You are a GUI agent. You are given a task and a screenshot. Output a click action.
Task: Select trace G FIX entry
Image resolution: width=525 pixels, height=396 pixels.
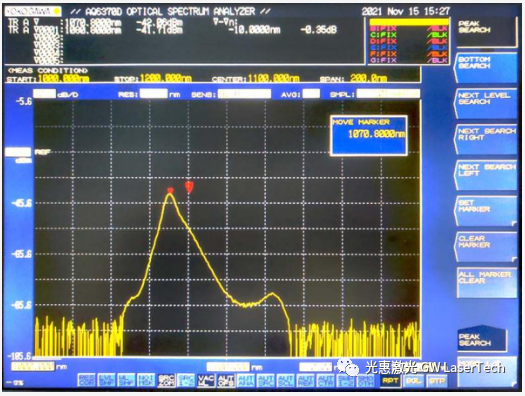tap(408, 60)
